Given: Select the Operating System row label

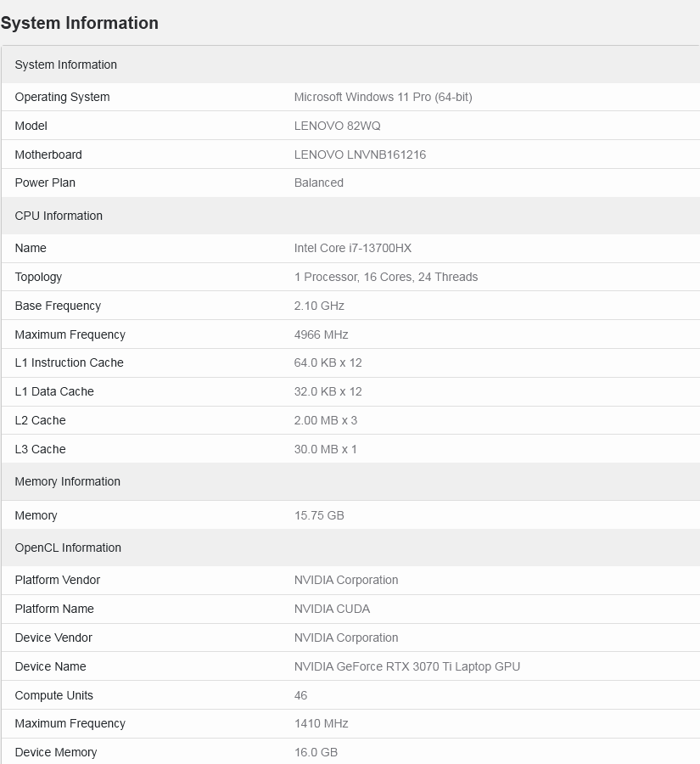Looking at the screenshot, I should [62, 97].
